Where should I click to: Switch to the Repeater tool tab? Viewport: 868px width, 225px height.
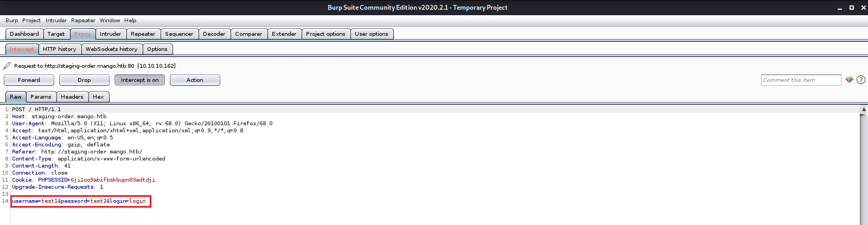(x=143, y=34)
